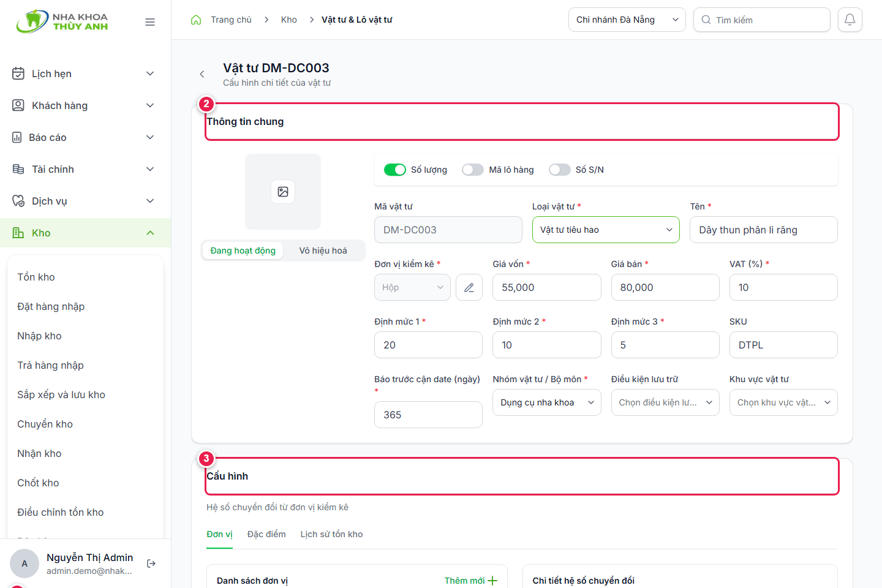Click the Báo cáo chart icon
The width and height of the screenshot is (882, 588).
[x=17, y=137]
